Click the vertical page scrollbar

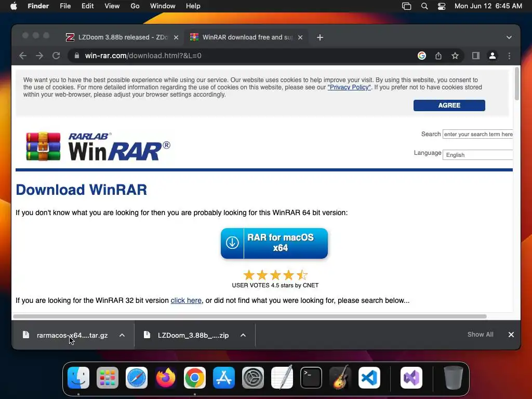[517, 84]
